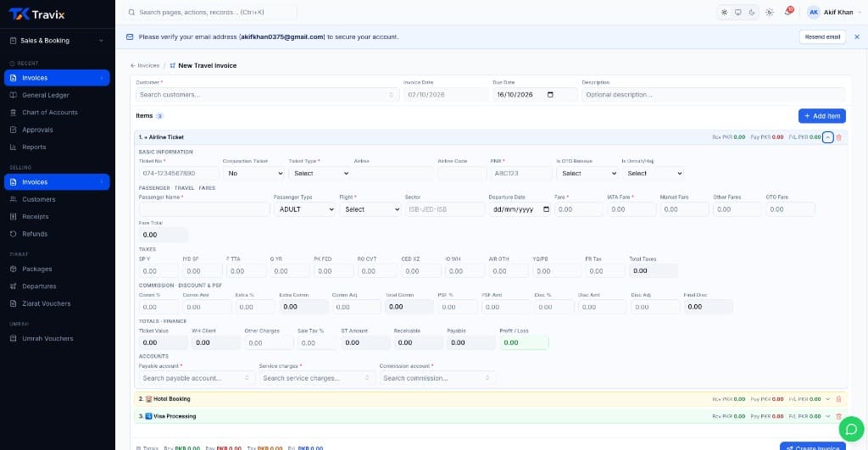868x450 pixels.
Task: Click the Ticket No field
Action: coord(178,173)
